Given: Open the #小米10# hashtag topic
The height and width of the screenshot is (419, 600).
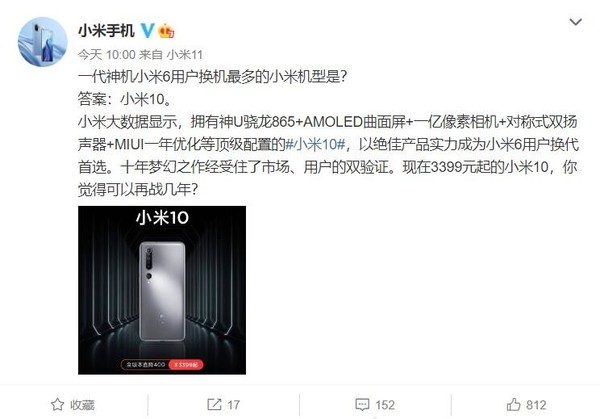Looking at the screenshot, I should tap(316, 145).
